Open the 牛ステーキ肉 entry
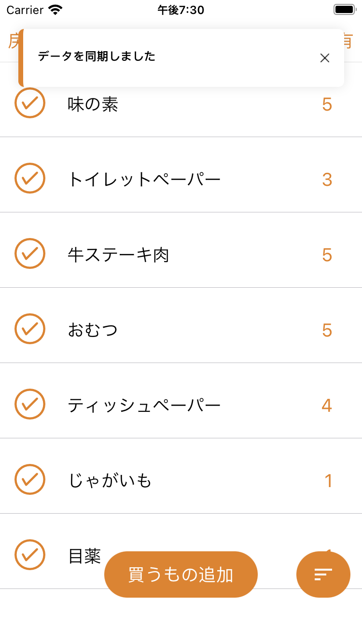 (x=118, y=255)
